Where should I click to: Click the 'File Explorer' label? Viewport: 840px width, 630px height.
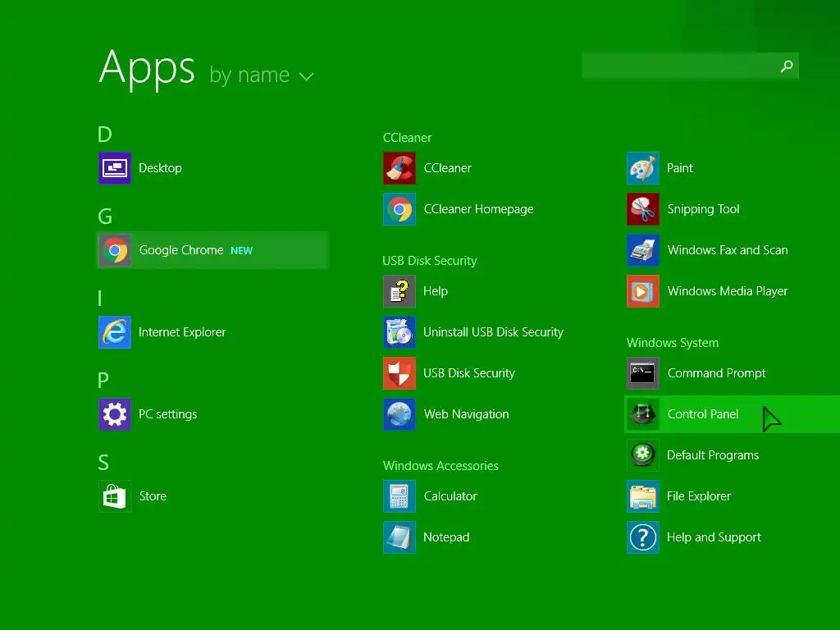tap(699, 496)
